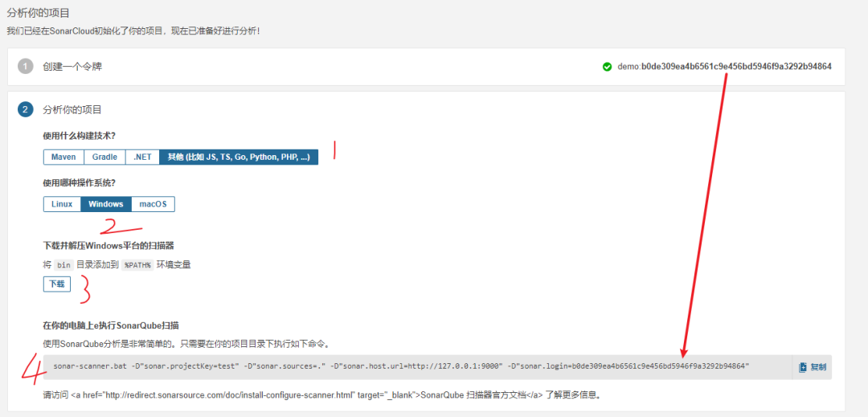Choose Windows as operating system
This screenshot has height=417, width=868.
click(106, 204)
